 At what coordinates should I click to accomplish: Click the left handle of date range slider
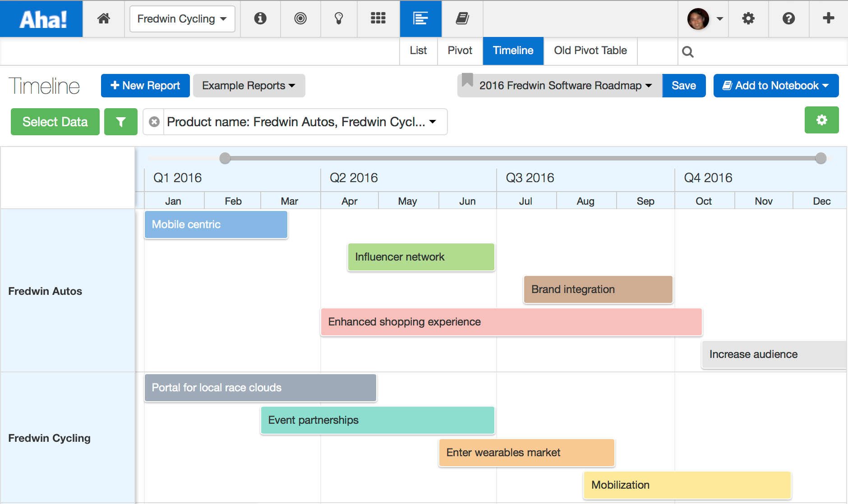(225, 158)
